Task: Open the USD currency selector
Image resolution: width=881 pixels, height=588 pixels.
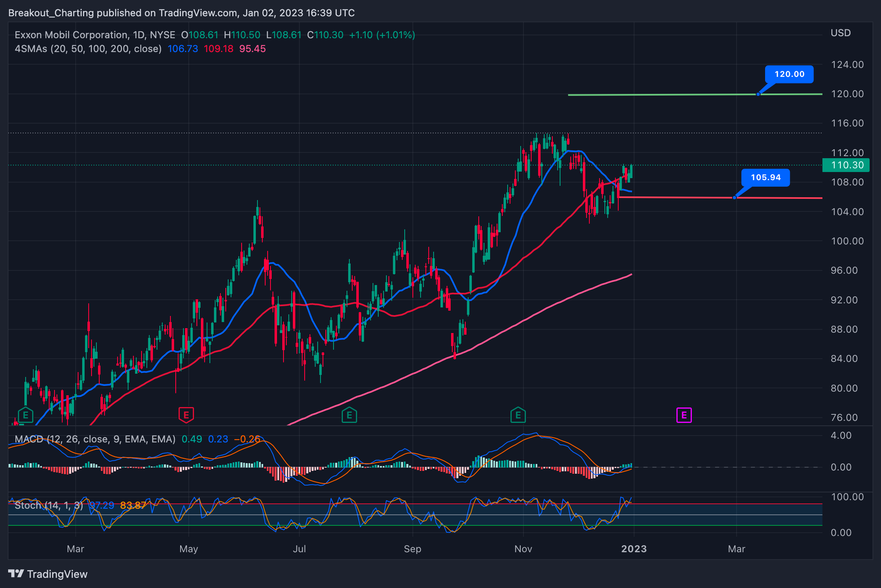Action: click(x=840, y=33)
